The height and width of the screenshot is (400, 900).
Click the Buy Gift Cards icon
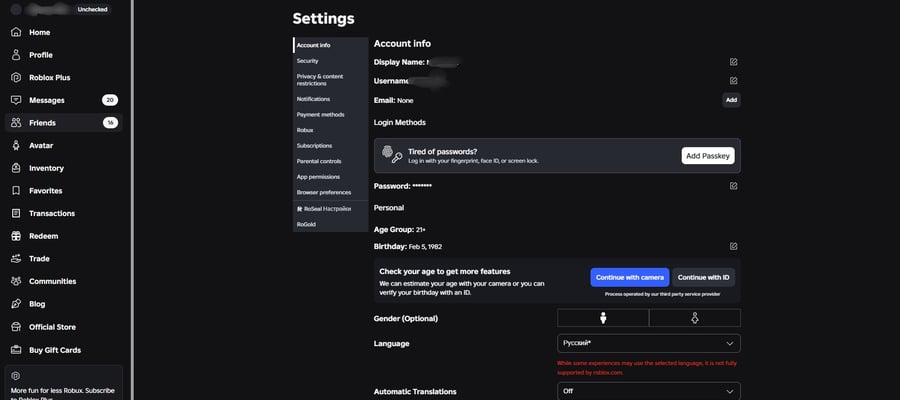click(16, 350)
